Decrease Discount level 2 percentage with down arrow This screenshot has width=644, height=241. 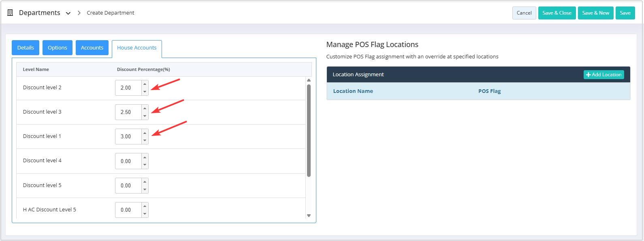145,92
